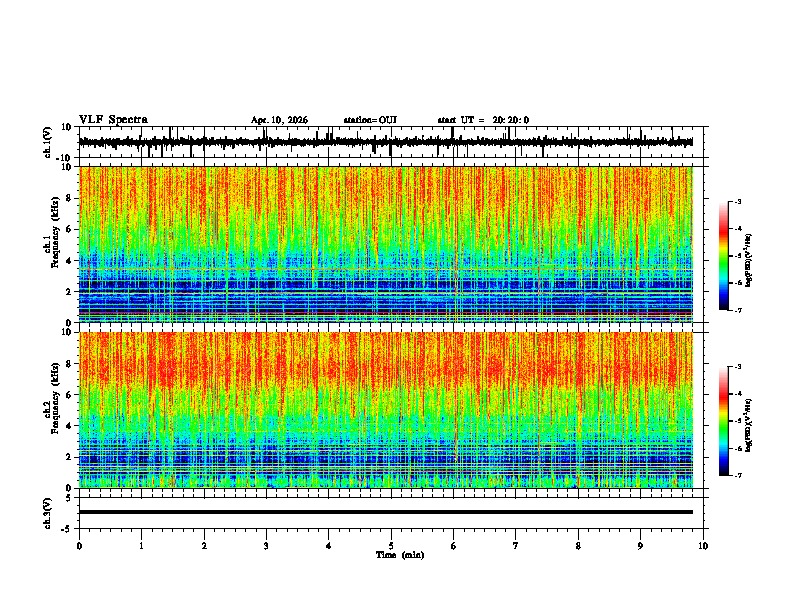Click time-axis tick label "9" minutes
This screenshot has width=792, height=612.
[640, 546]
